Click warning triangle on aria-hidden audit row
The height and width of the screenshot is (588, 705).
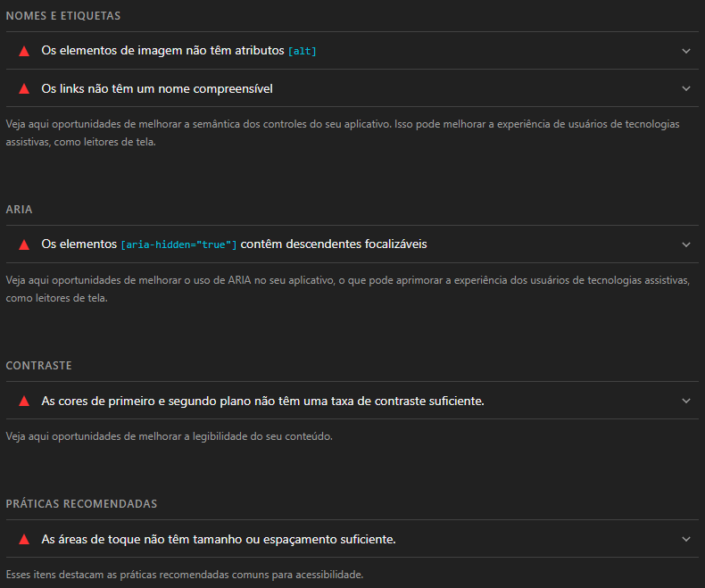point(24,244)
